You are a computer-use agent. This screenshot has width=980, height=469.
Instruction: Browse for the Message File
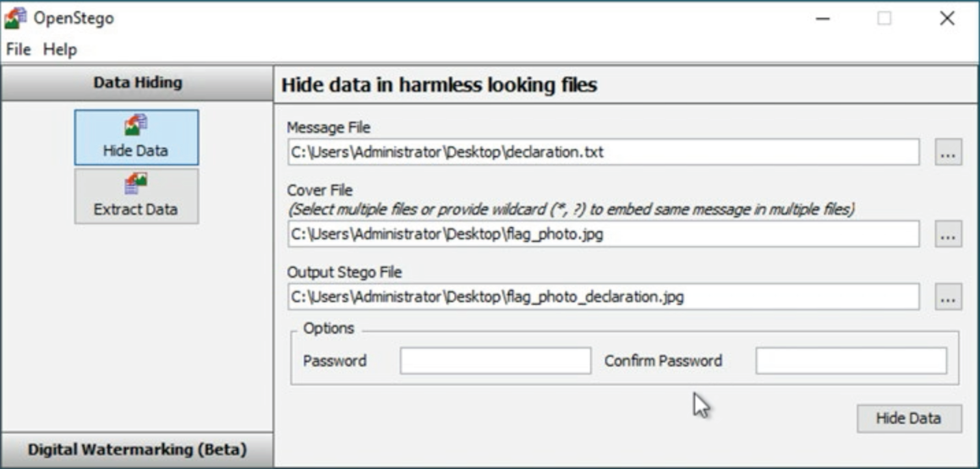pos(948,152)
